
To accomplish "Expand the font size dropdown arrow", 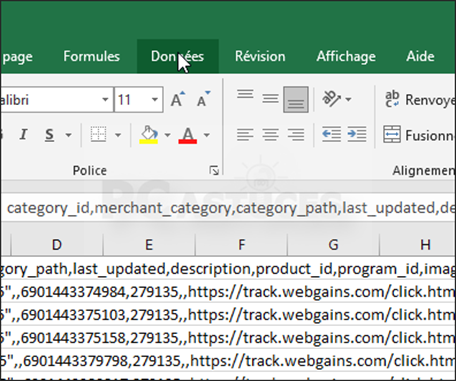I will [155, 100].
